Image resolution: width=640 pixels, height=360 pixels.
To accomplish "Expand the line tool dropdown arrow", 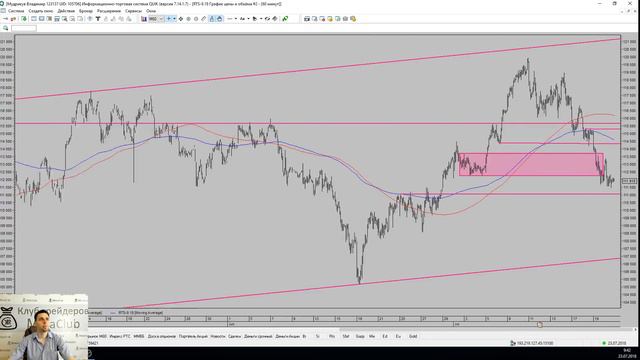I will [236, 19].
